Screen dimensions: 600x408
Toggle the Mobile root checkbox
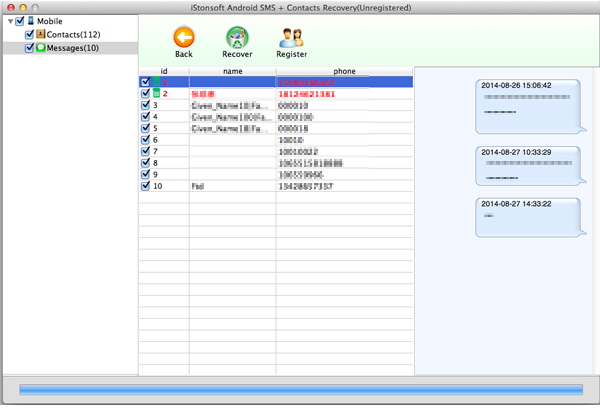(x=20, y=21)
